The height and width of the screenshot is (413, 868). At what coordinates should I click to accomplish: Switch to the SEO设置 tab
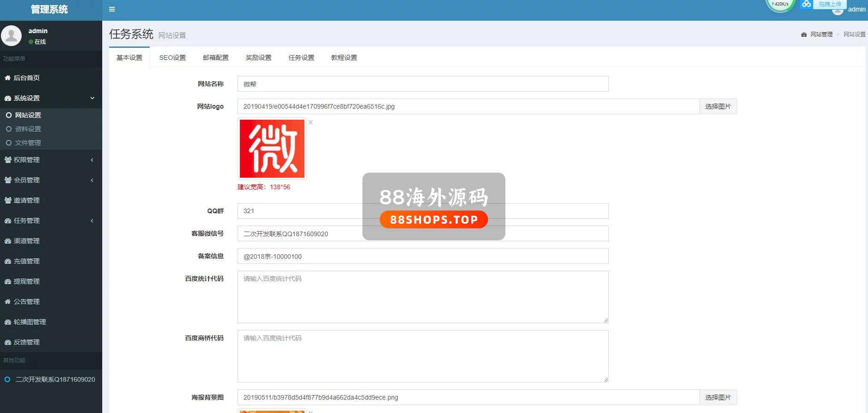click(172, 58)
